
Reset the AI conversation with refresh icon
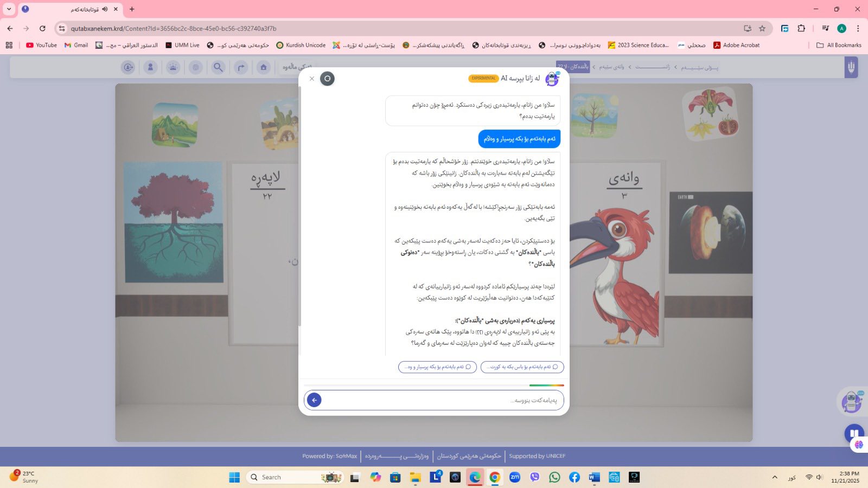pos(327,79)
